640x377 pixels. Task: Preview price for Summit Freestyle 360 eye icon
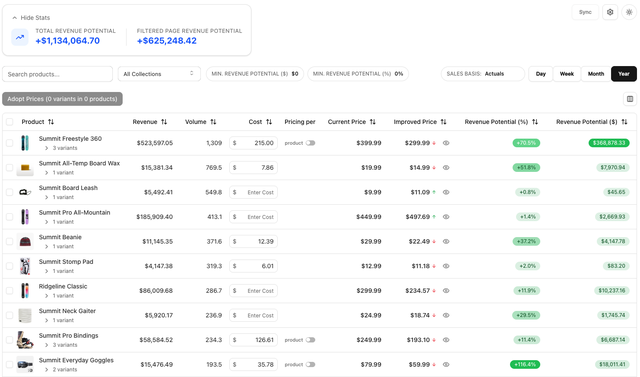tap(446, 143)
